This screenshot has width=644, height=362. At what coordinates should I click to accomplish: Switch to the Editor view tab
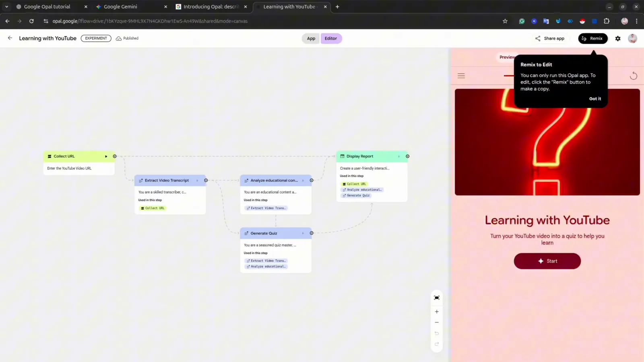331,39
